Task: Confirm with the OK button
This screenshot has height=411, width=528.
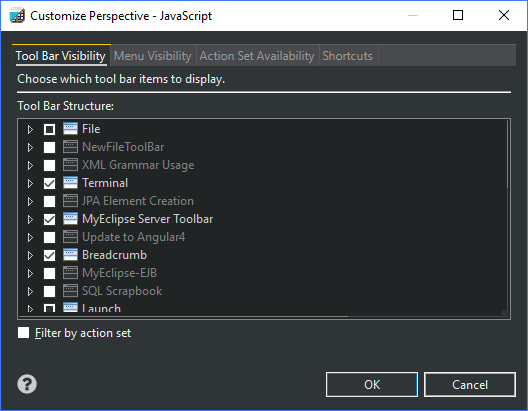Action: point(372,384)
